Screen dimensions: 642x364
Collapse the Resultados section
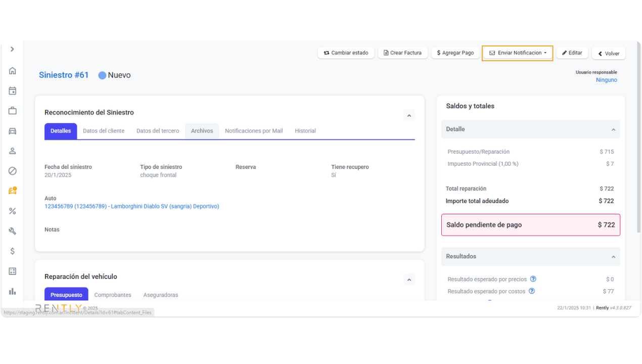click(x=613, y=257)
